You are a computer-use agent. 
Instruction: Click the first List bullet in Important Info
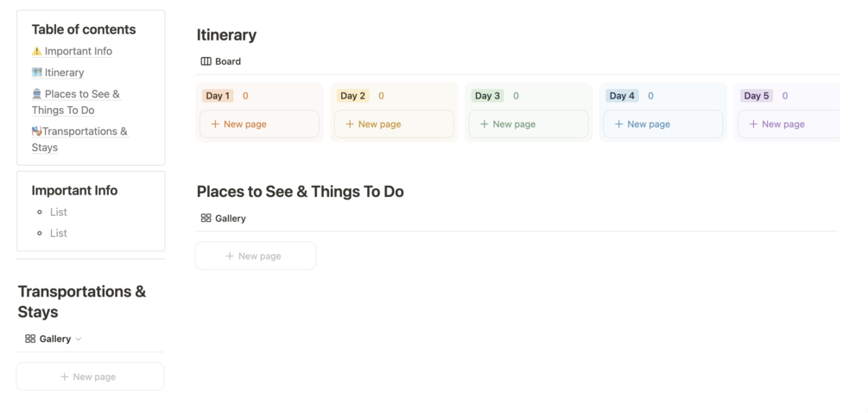tap(59, 212)
